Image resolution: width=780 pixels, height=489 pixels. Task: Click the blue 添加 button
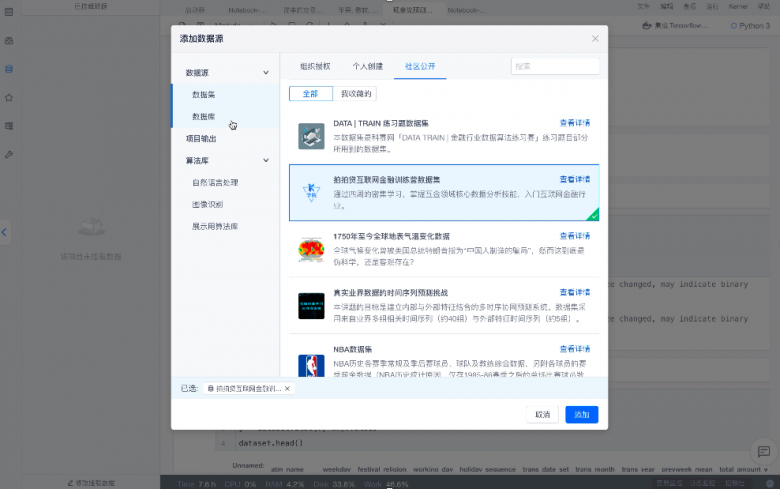(582, 414)
